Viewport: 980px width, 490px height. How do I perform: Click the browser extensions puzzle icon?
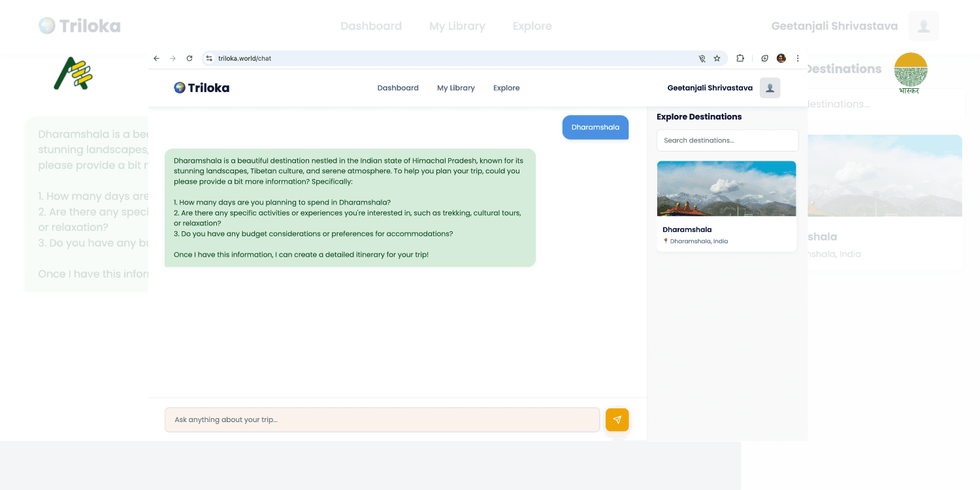click(740, 58)
